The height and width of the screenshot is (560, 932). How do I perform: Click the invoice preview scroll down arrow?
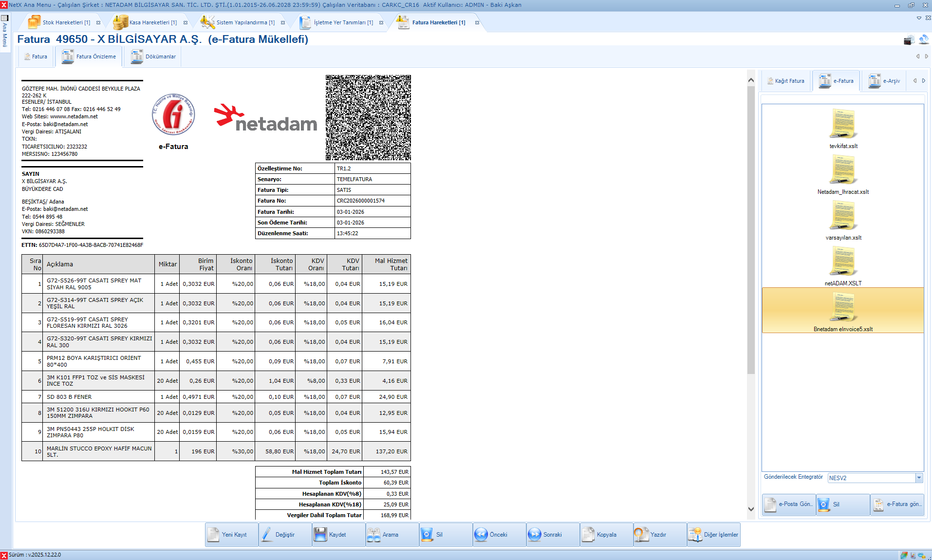click(x=751, y=509)
